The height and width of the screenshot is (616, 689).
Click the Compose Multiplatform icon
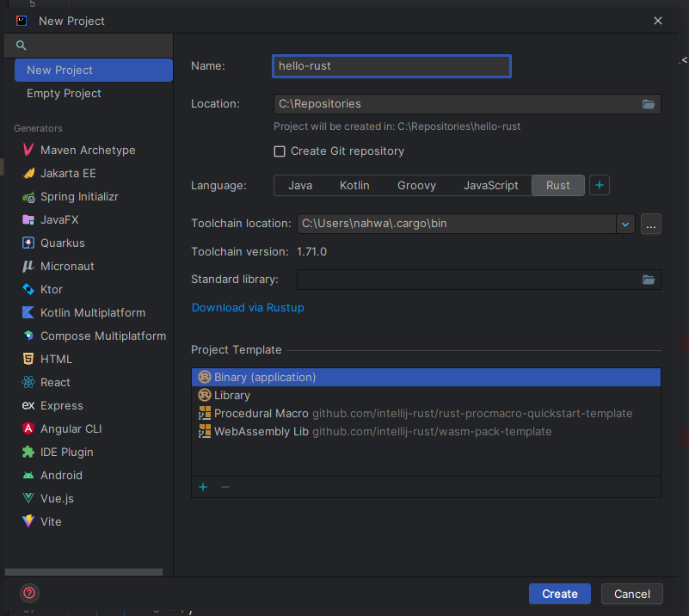tap(28, 336)
